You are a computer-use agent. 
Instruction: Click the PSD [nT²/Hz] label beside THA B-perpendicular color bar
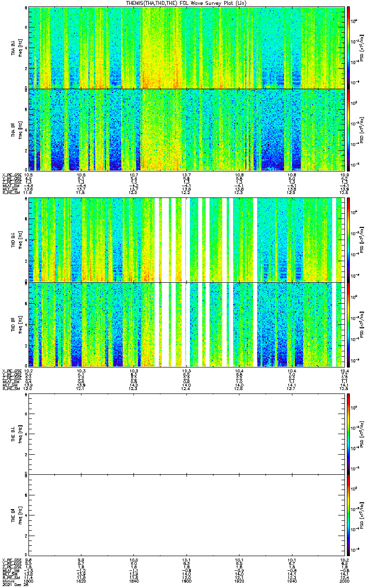(361, 48)
